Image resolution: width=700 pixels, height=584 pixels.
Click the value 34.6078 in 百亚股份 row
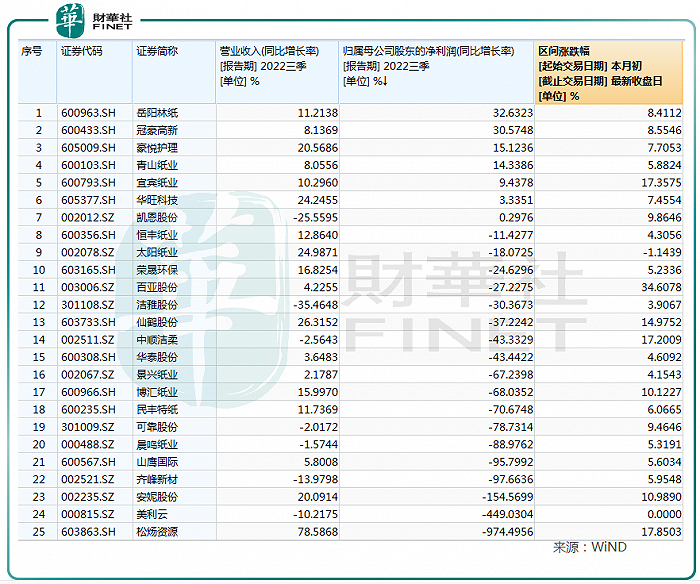662,287
